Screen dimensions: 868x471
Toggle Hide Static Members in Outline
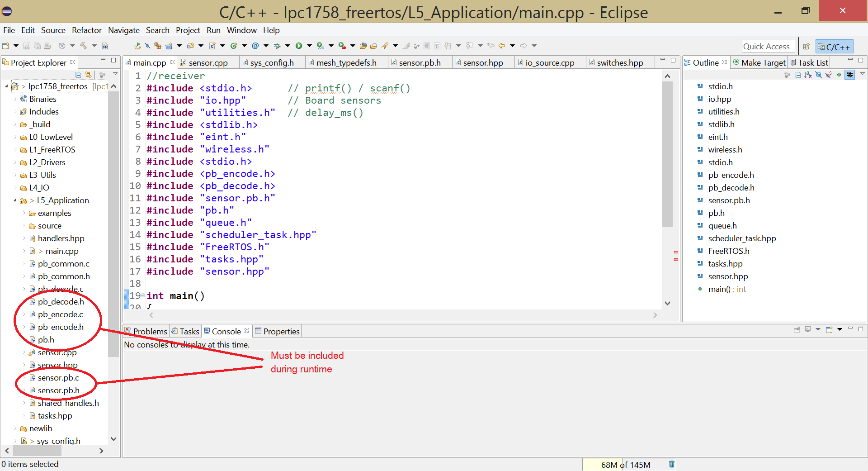tap(829, 75)
